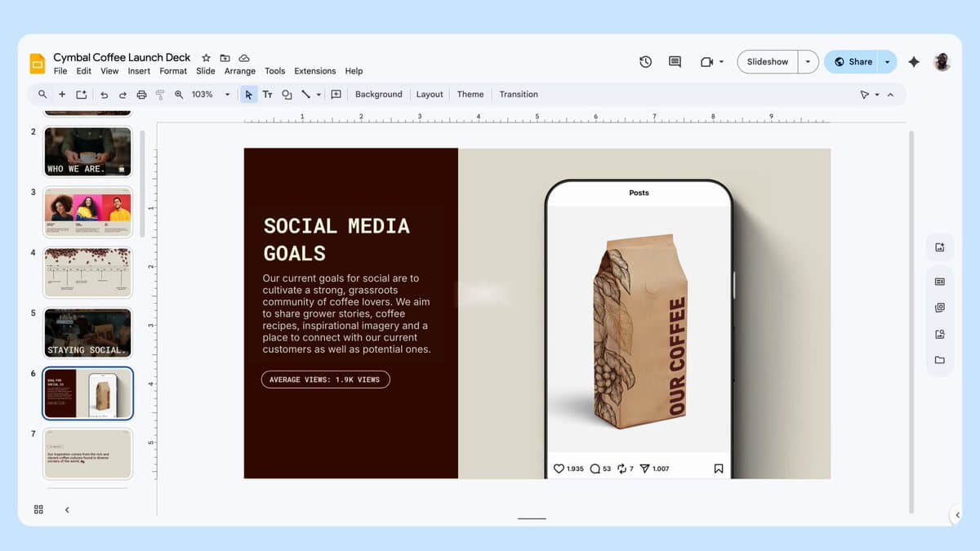
Task: Click the Gemini spark icon near Share
Action: [x=913, y=61]
